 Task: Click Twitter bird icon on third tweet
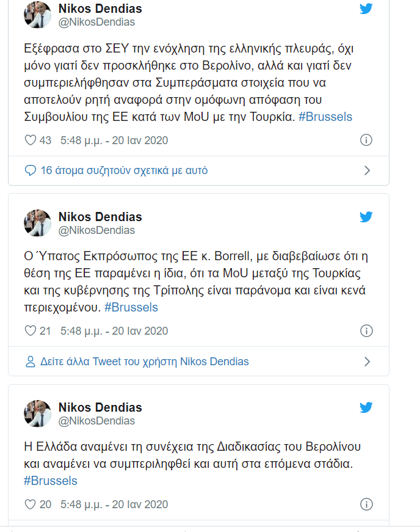[366, 407]
